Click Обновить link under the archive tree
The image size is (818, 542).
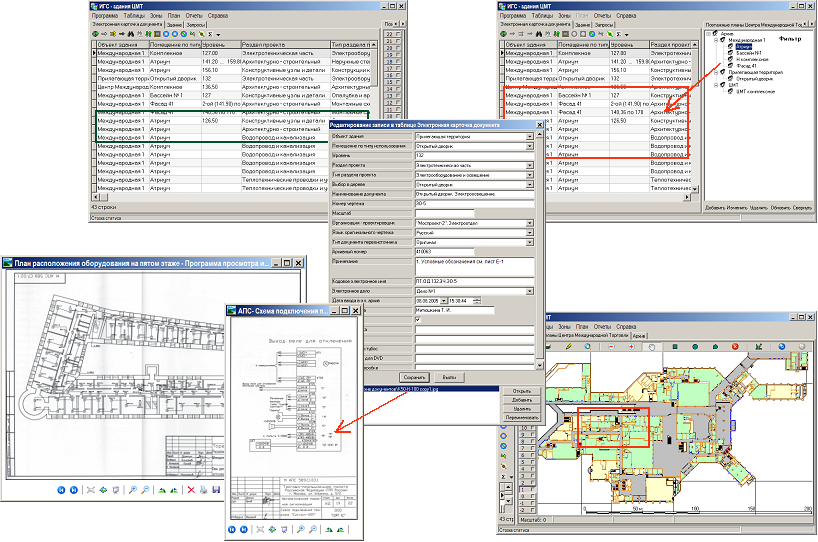[780, 208]
